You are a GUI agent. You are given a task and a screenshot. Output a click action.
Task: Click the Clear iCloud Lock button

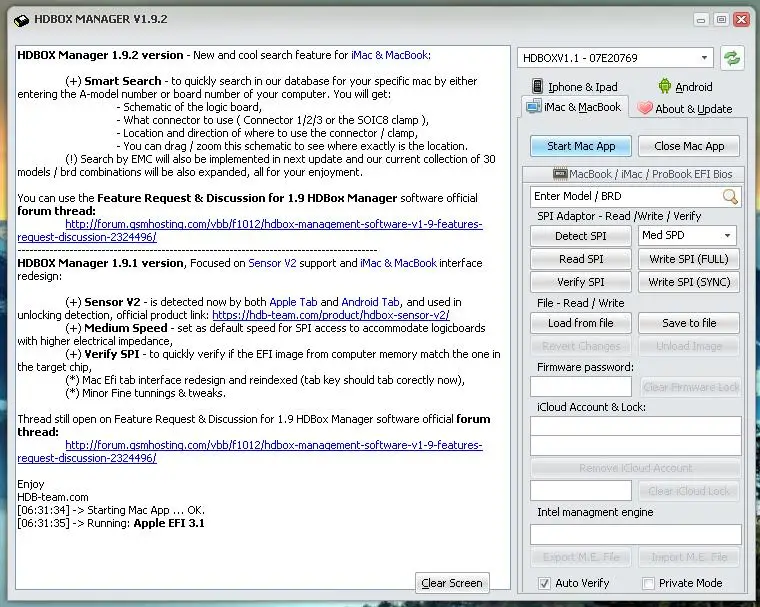(x=689, y=491)
